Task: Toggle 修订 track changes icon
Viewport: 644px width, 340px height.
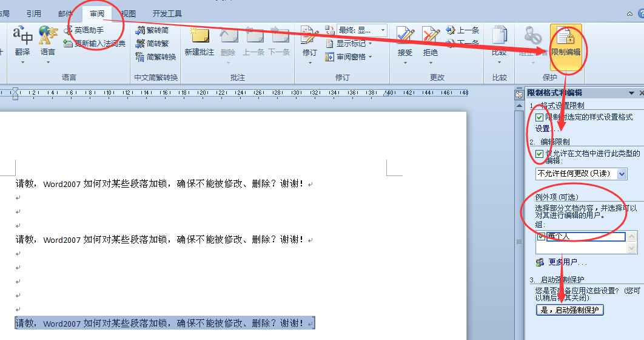Action: [309, 35]
